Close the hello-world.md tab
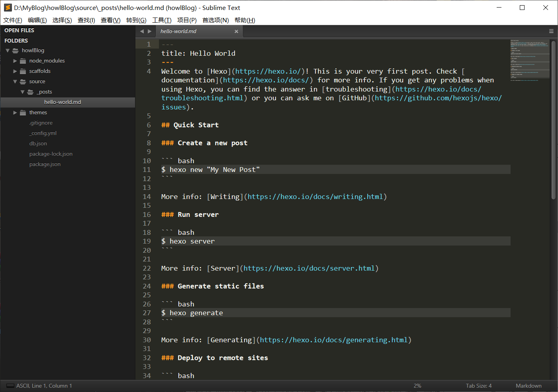The width and height of the screenshot is (558, 392). point(236,31)
